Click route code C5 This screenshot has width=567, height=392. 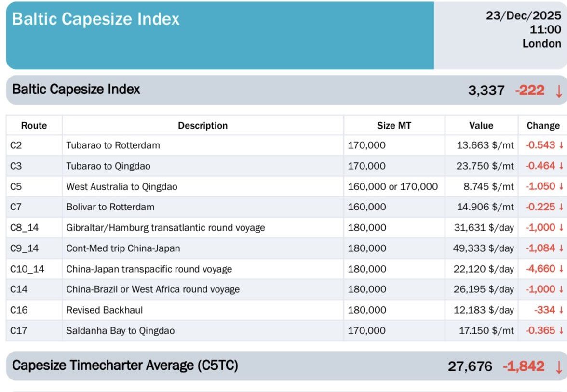16,186
